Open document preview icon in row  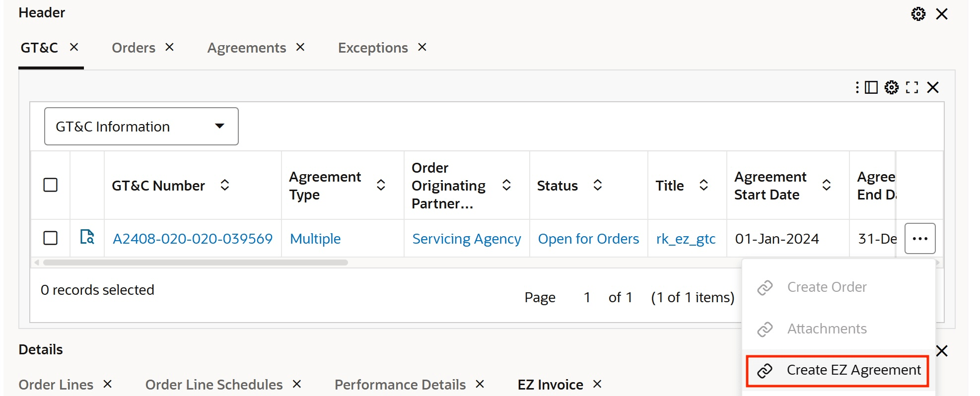click(87, 237)
